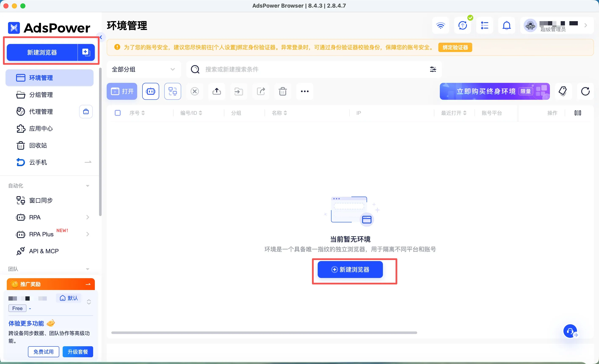Open 窗口同步 in the sidebar
Image resolution: width=599 pixels, height=364 pixels.
[49, 200]
